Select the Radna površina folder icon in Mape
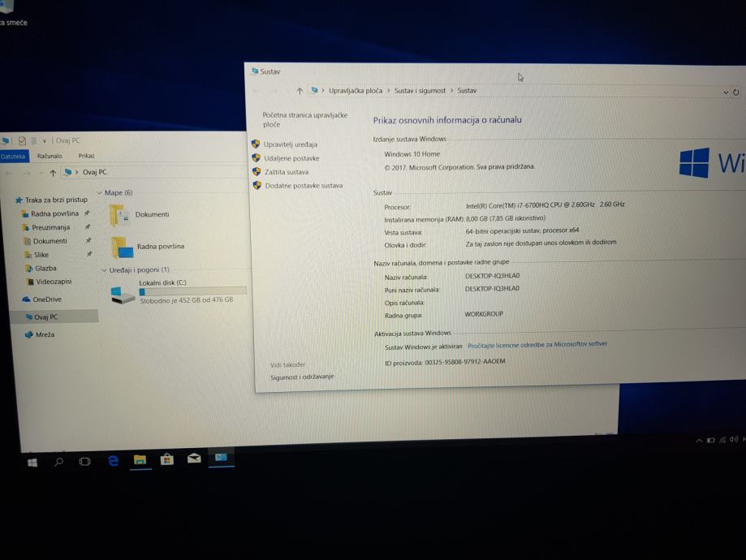Screen dimensions: 746x560 [122, 248]
